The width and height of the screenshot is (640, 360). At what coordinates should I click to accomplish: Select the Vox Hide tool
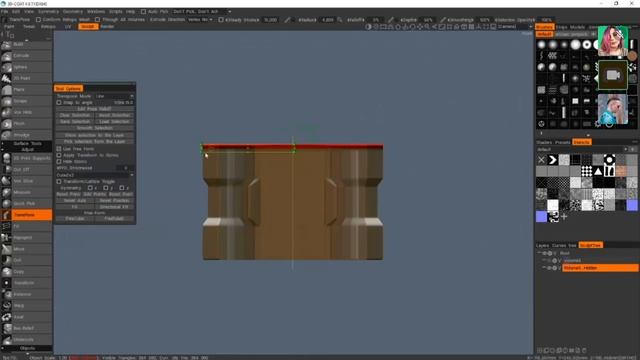tap(26, 112)
